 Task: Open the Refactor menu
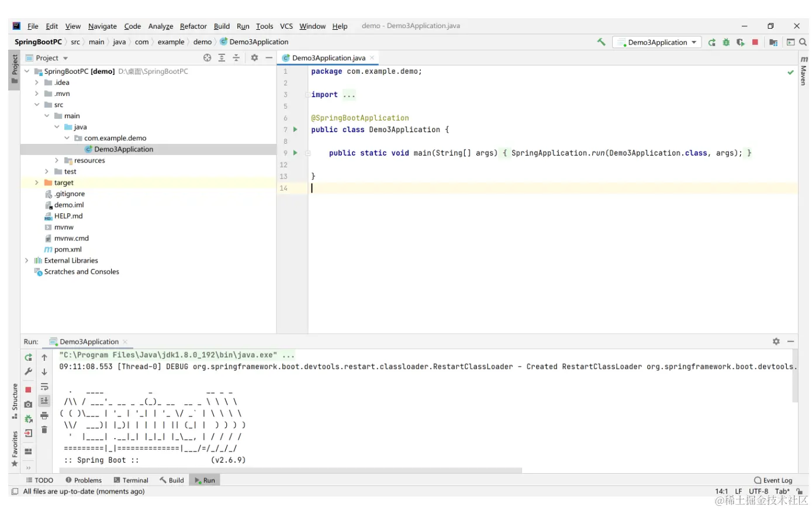(x=194, y=26)
